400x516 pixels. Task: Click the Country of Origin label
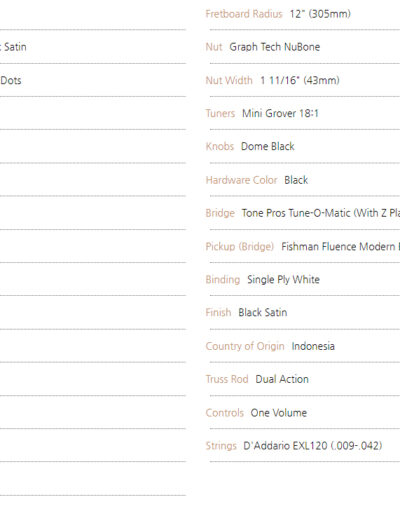coord(245,346)
